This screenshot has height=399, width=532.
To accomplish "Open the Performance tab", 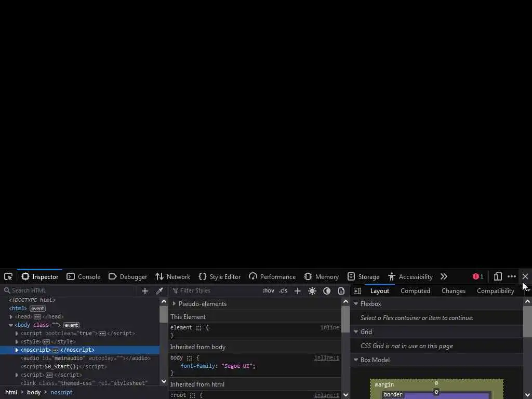I will [272, 276].
